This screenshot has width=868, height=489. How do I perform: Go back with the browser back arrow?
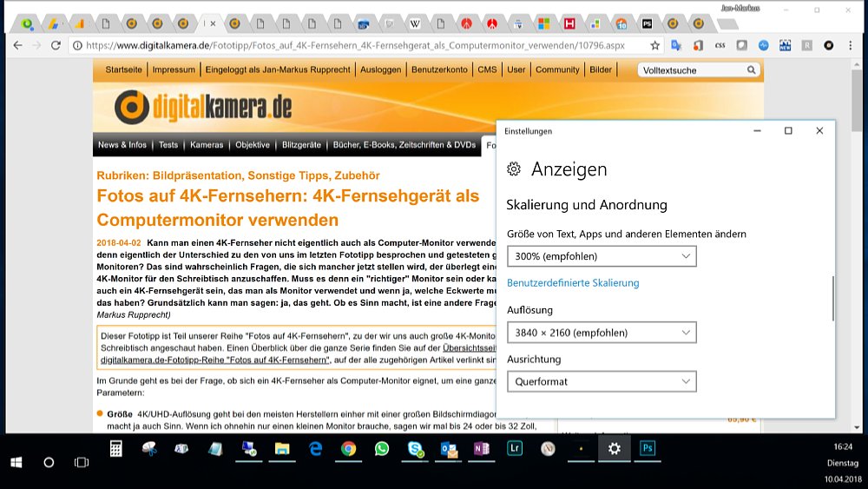click(x=17, y=45)
